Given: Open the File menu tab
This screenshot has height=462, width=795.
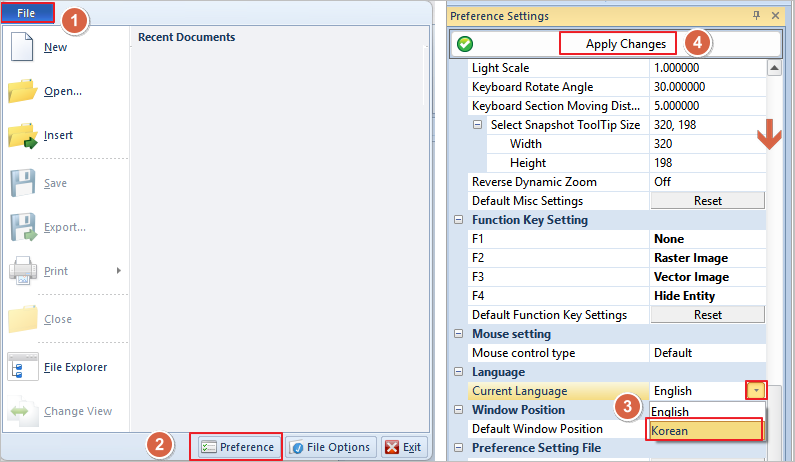Looking at the screenshot, I should (x=27, y=12).
